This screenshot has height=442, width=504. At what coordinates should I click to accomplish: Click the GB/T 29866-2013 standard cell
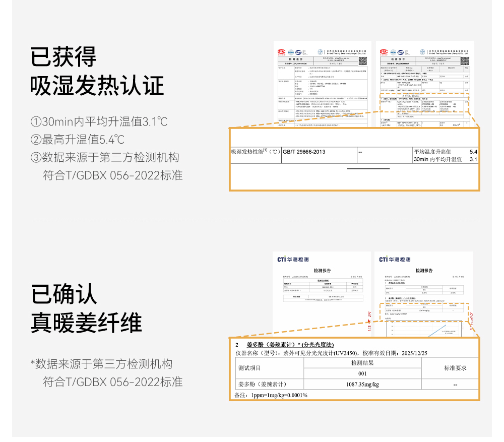[x=304, y=152]
